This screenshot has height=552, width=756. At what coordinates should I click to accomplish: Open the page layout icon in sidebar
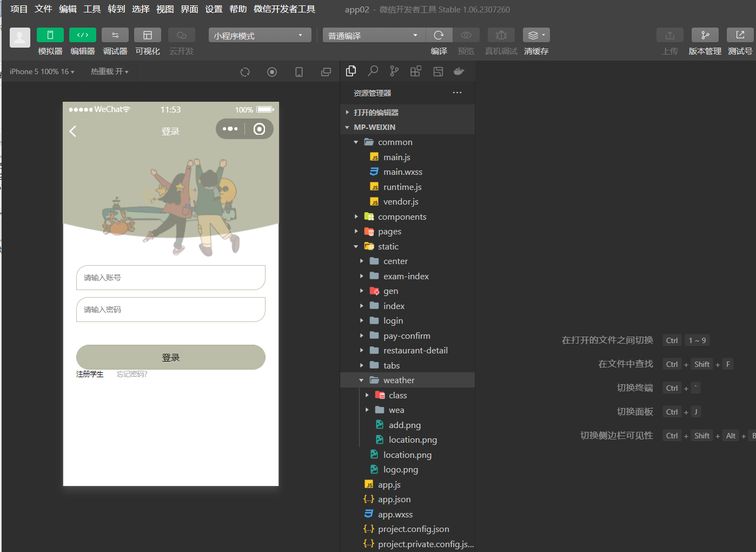pyautogui.click(x=438, y=71)
